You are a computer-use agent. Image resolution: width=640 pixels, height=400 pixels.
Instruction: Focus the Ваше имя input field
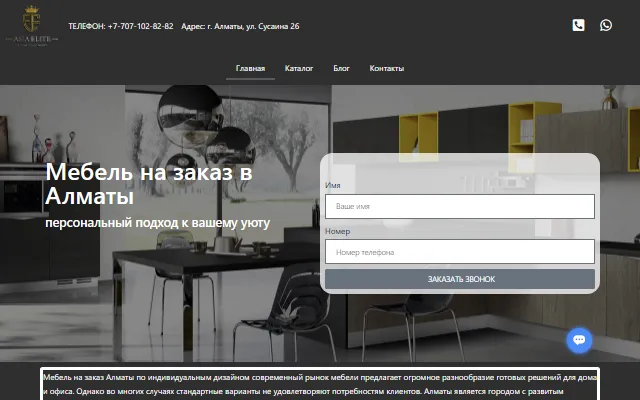click(460, 206)
